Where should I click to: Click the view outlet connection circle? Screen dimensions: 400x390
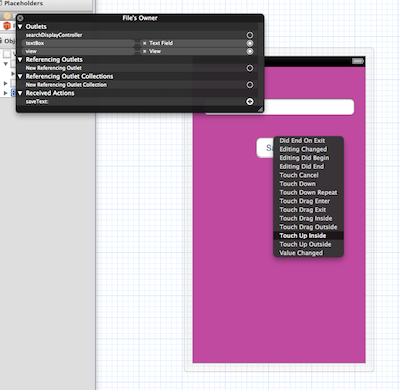pyautogui.click(x=250, y=51)
